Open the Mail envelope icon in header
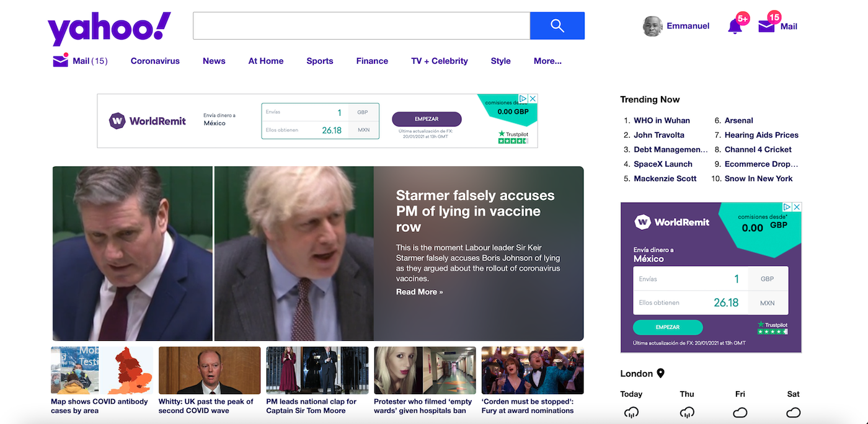Screen dimensions: 868x424 pyautogui.click(x=766, y=26)
